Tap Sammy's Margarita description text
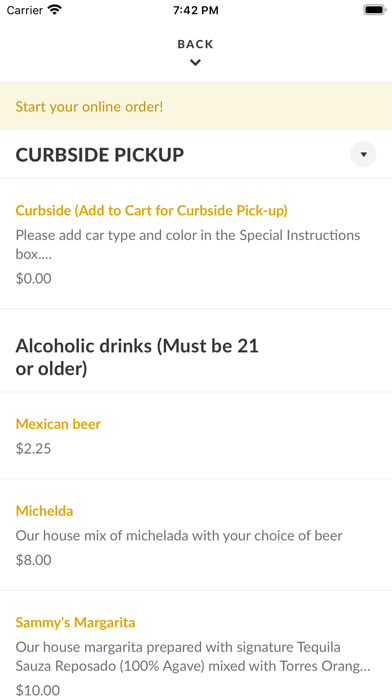 click(x=193, y=656)
